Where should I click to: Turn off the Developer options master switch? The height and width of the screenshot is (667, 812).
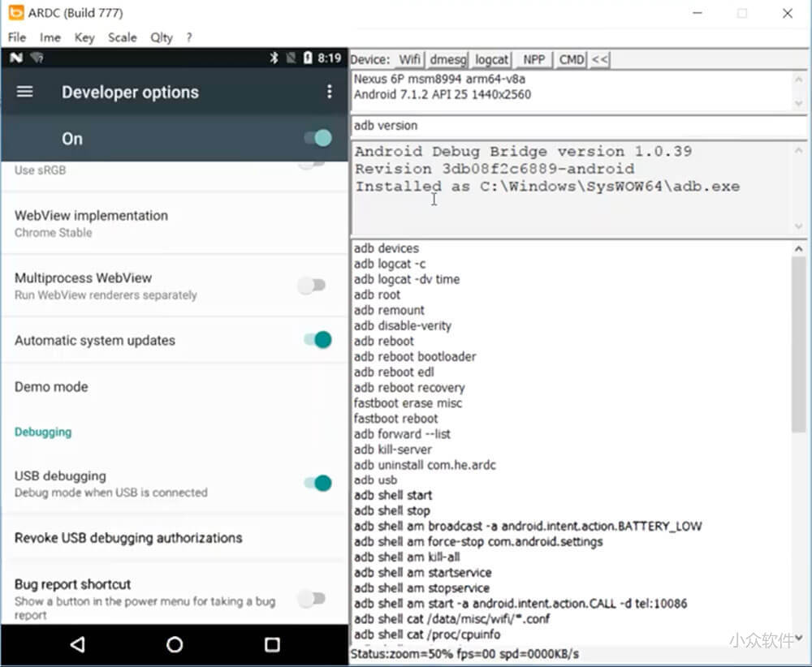click(317, 138)
